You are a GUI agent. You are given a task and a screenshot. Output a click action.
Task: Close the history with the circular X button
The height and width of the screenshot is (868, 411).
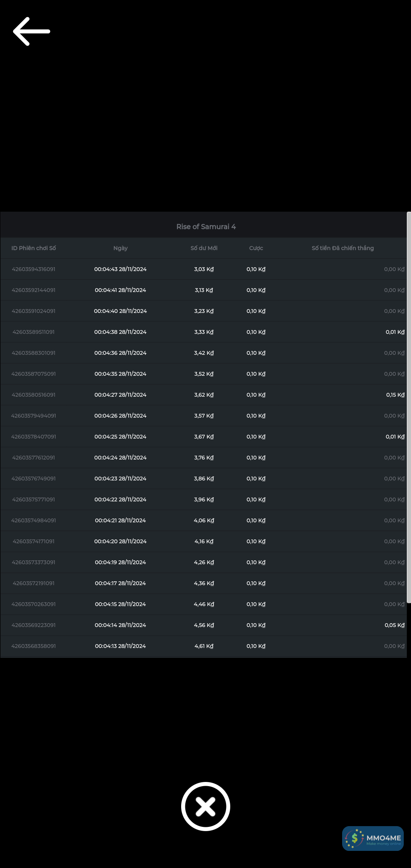[x=205, y=806]
